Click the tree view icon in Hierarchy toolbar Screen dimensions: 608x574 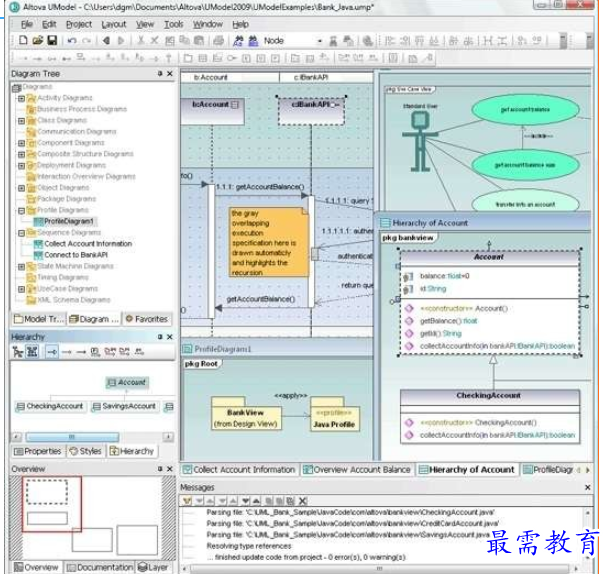(x=18, y=352)
